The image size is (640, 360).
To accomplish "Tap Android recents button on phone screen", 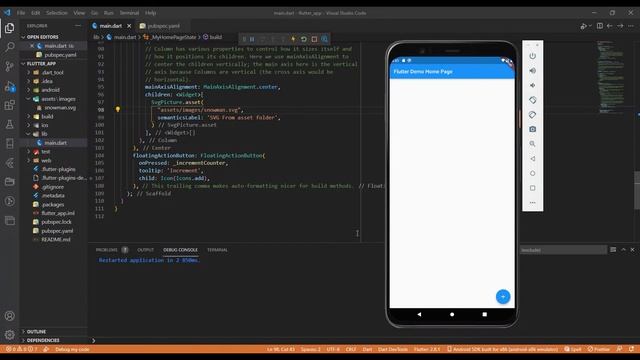I will coord(484,314).
